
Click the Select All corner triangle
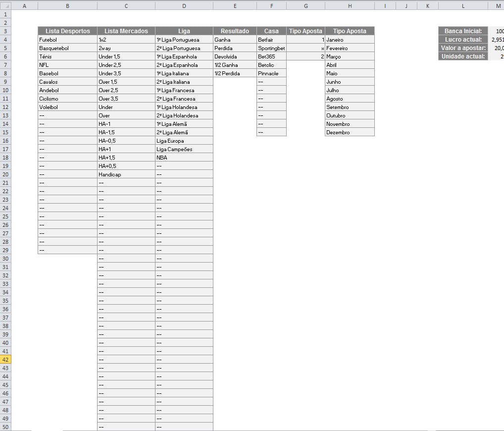5,5
